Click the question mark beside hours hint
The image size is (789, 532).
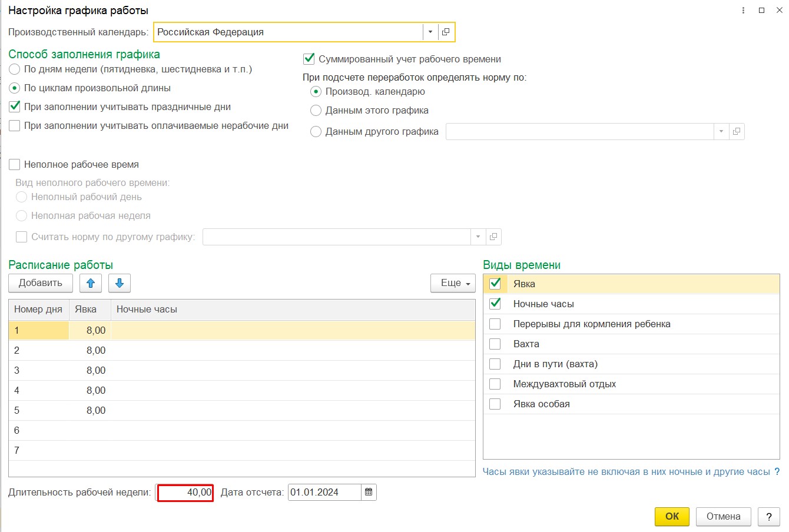(x=777, y=471)
